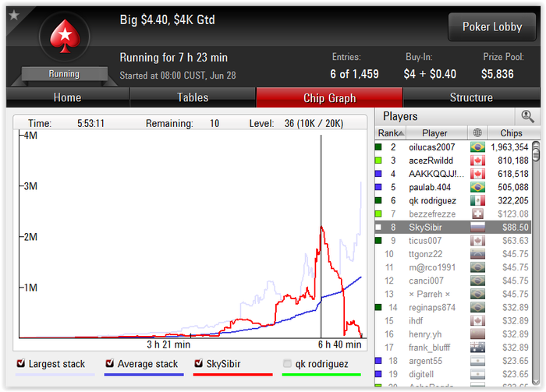This screenshot has height=392, width=546.
Task: Uncheck the Largest stack checkbox
Action: 21,363
